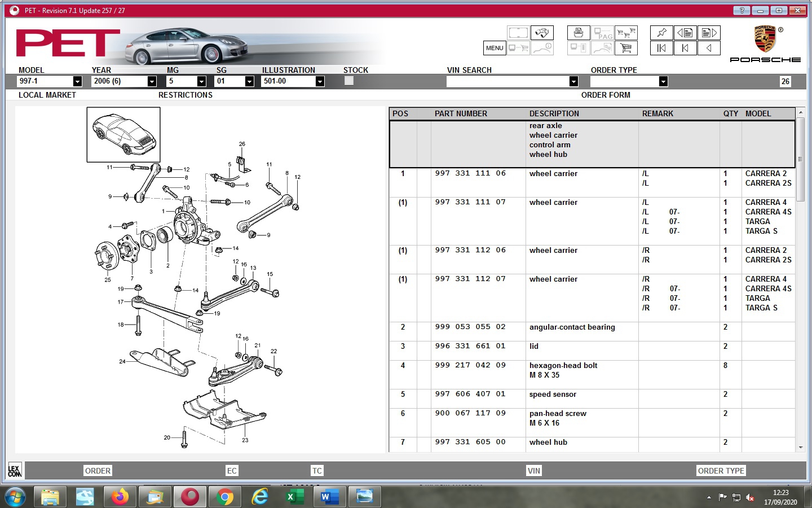Launch Firefox from the taskbar

click(x=120, y=497)
